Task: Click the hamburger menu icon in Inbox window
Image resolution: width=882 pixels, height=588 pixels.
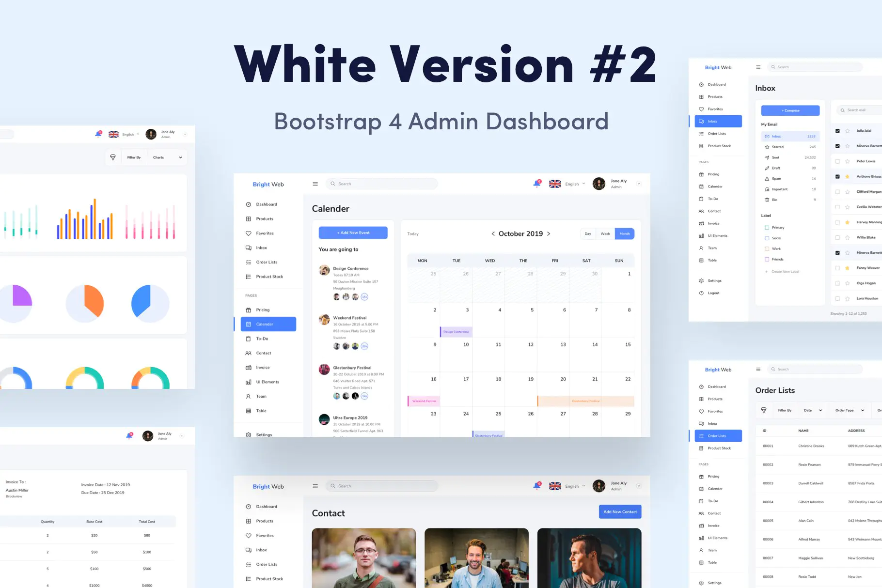Action: point(758,67)
